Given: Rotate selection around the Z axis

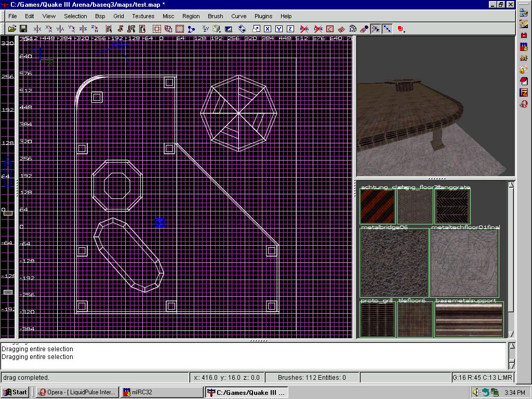Looking at the screenshot, I should coord(95,29).
